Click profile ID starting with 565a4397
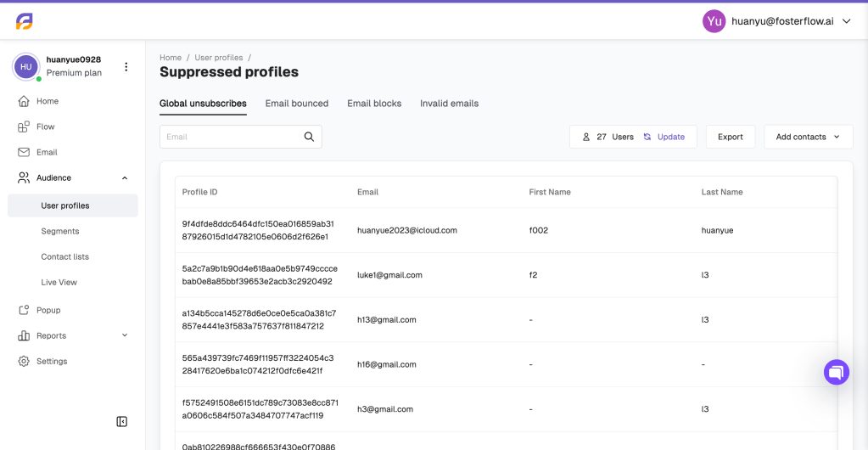Viewport: 868px width, 450px height. (258, 364)
